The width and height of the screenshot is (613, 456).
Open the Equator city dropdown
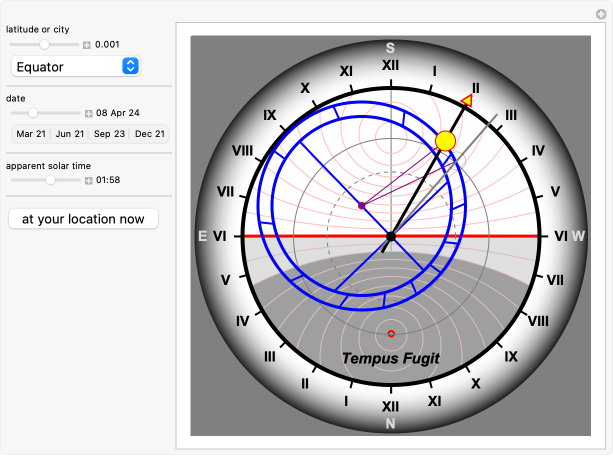point(76,66)
